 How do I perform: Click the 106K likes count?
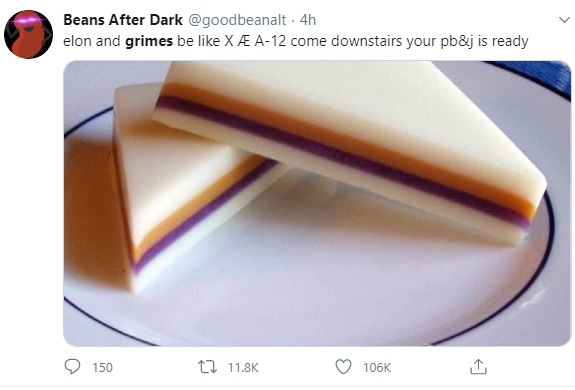(377, 367)
